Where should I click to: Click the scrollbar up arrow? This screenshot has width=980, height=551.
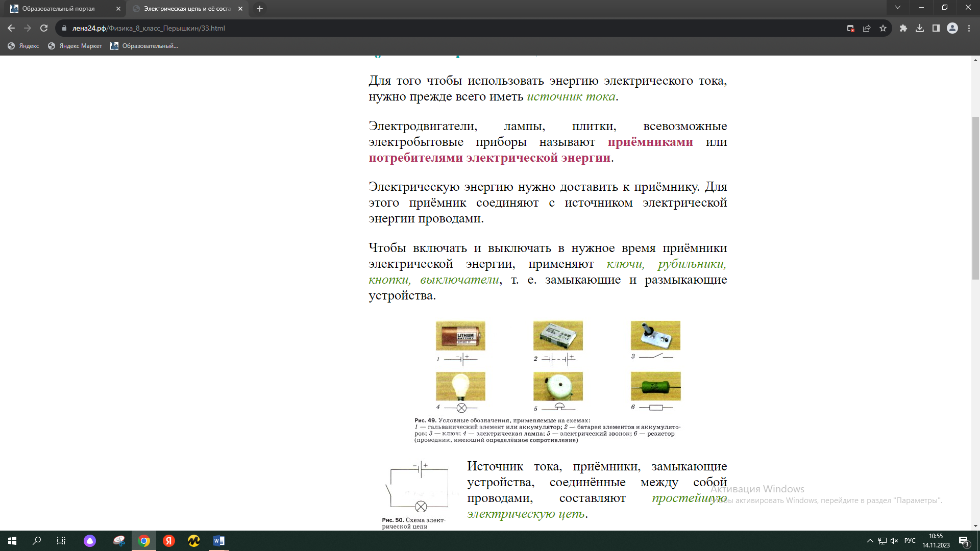975,60
